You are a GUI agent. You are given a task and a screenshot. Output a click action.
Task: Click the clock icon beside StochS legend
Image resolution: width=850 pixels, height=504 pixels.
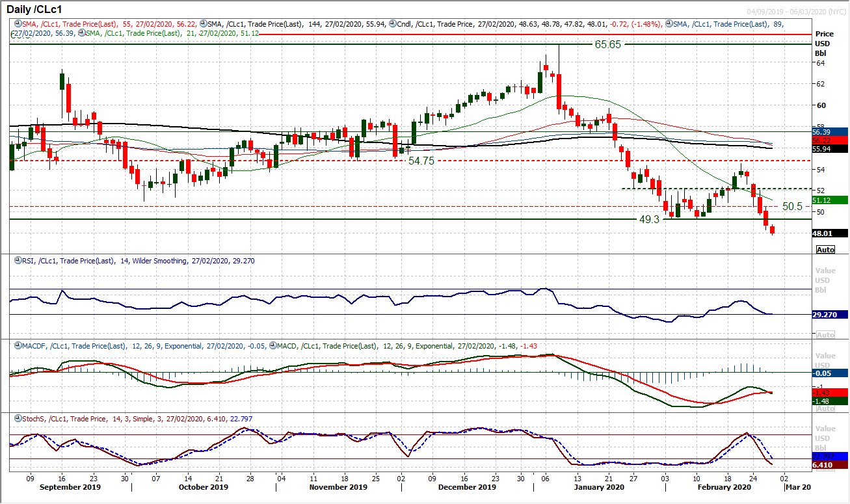click(17, 419)
